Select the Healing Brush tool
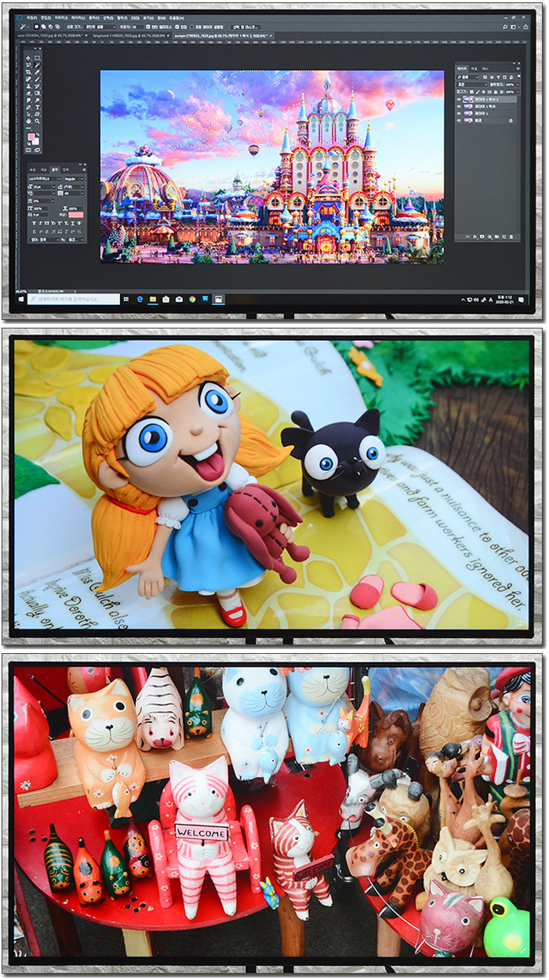The width and height of the screenshot is (549, 980). [x=28, y=78]
